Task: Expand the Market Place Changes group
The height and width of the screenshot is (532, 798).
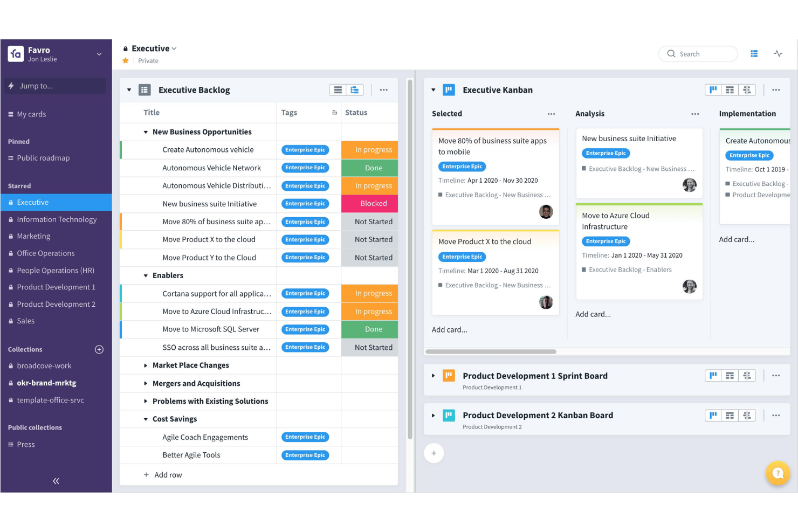Action: 146,365
